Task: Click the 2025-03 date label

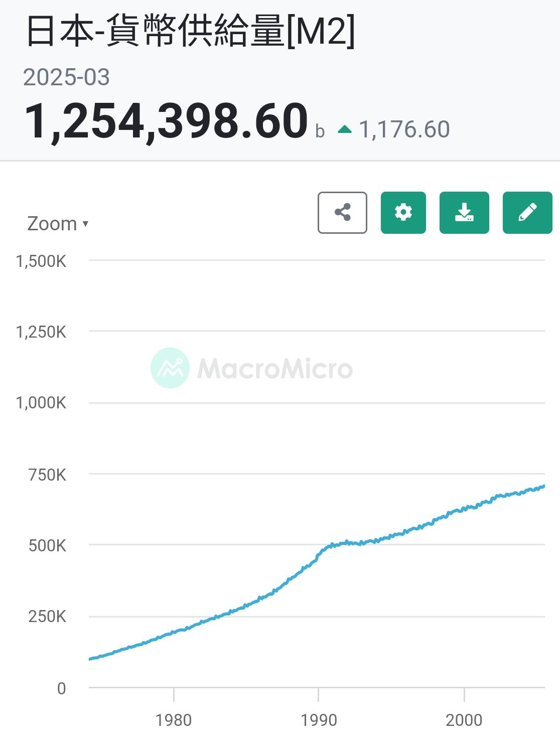Action: click(x=66, y=77)
